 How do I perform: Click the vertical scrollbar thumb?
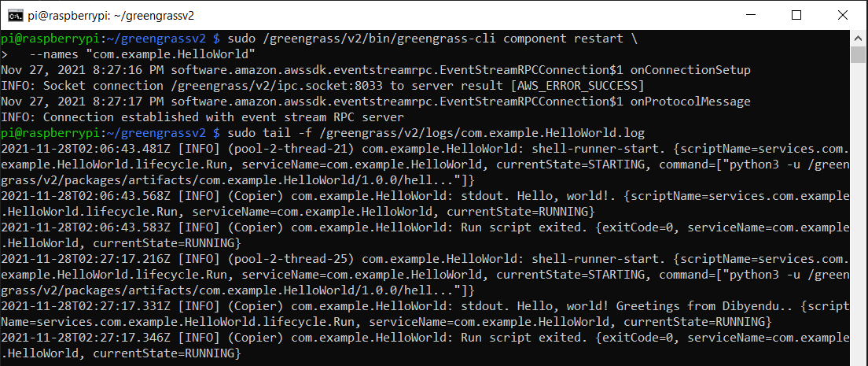pyautogui.click(x=858, y=55)
